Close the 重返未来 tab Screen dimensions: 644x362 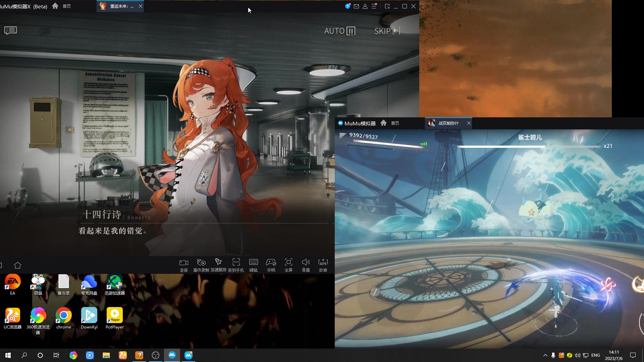click(141, 6)
